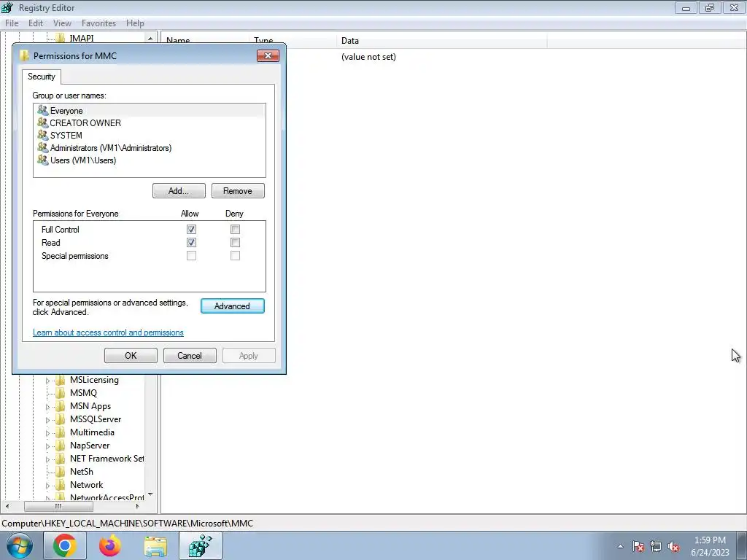Toggle Deny checkbox for Read

(x=235, y=242)
